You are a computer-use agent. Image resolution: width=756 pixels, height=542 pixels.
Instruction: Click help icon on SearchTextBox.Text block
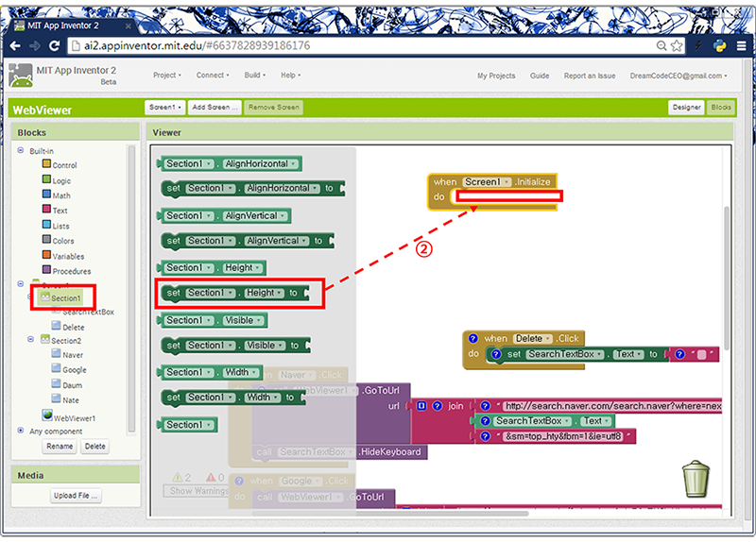coord(486,420)
